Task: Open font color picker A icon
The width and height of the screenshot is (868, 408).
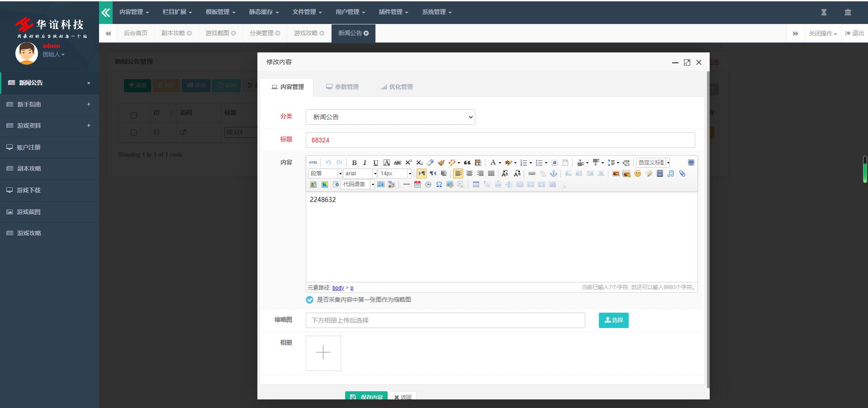Action: pos(493,163)
